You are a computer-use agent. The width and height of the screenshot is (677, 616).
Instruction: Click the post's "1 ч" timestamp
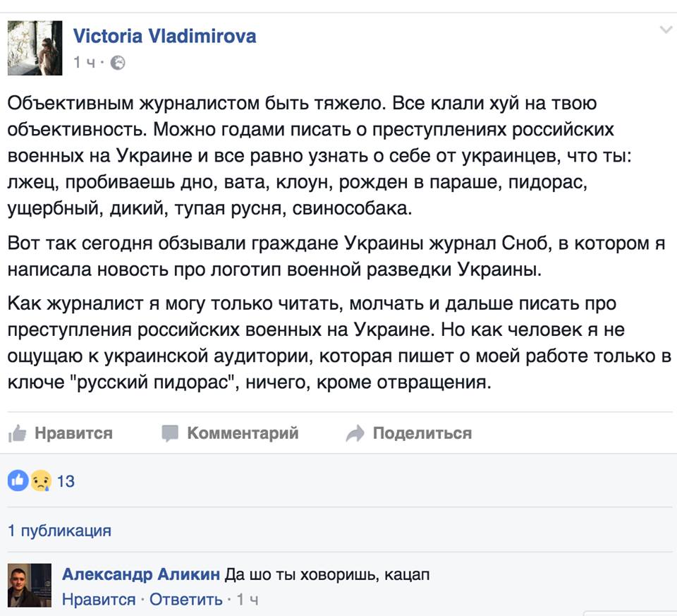[x=85, y=63]
